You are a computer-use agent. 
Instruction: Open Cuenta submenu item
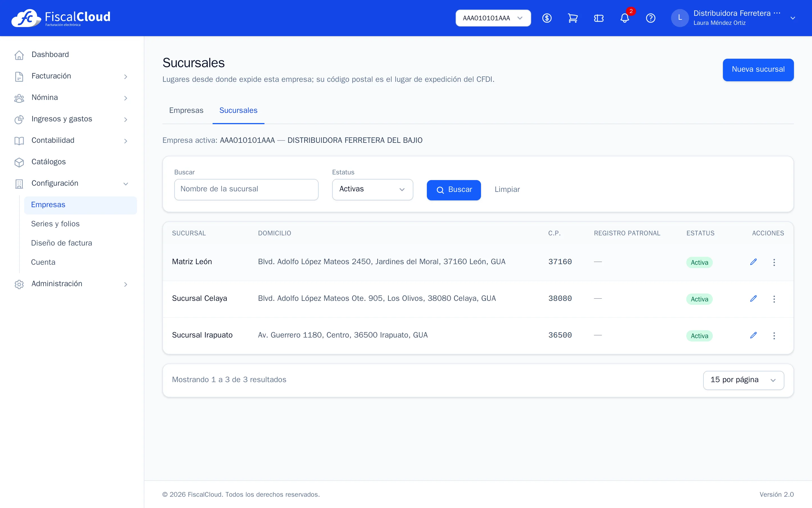[x=81, y=262]
